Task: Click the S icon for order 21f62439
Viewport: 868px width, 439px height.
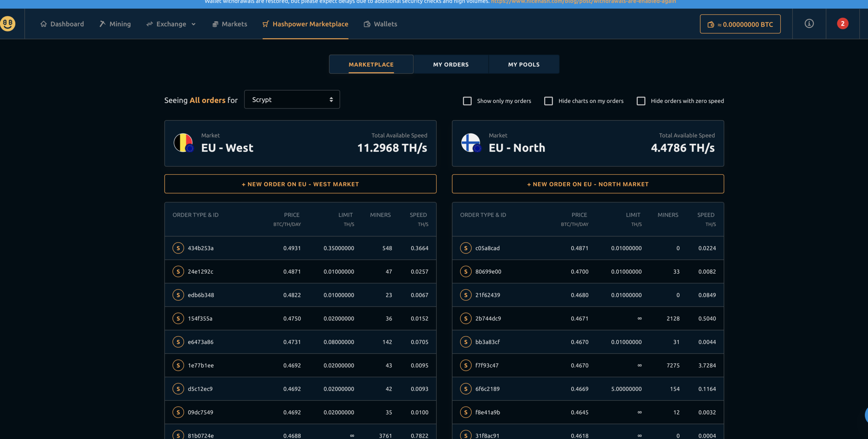Action: coord(466,295)
